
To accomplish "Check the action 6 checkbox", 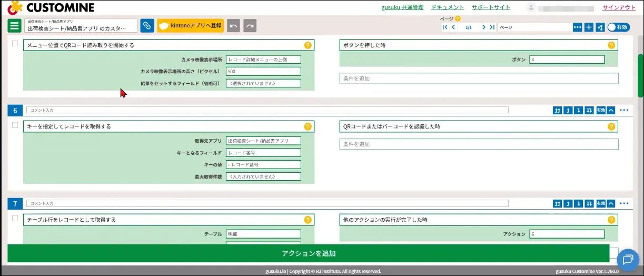I will point(15,125).
